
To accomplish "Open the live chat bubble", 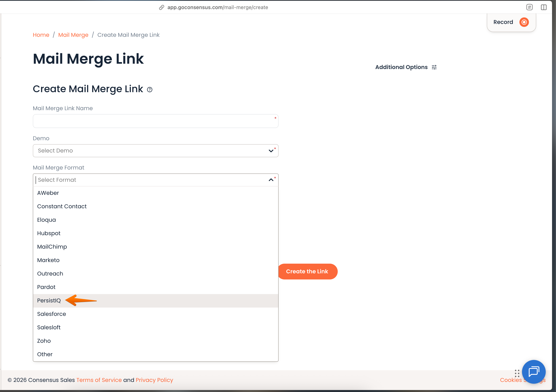I will coord(534,372).
